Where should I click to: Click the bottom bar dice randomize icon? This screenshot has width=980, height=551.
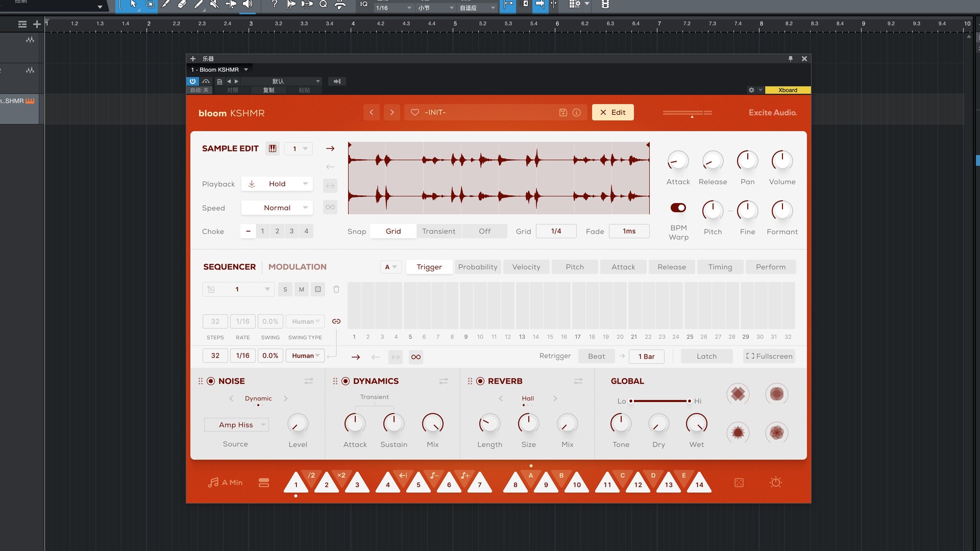tap(739, 483)
